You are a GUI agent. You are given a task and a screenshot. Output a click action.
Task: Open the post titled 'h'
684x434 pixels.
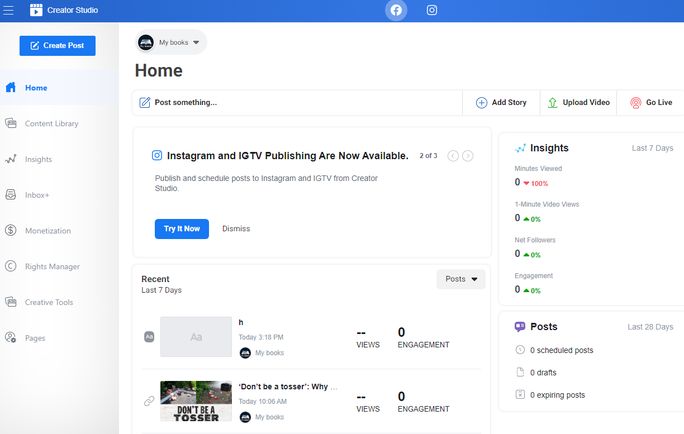(241, 322)
